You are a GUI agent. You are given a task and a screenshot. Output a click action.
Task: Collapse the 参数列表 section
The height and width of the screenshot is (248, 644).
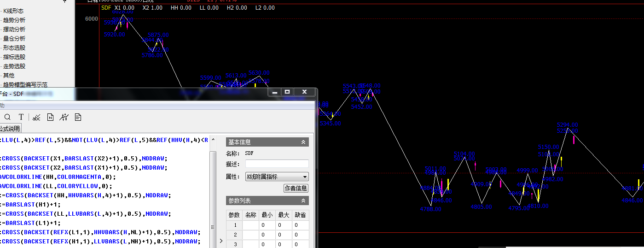tap(303, 201)
